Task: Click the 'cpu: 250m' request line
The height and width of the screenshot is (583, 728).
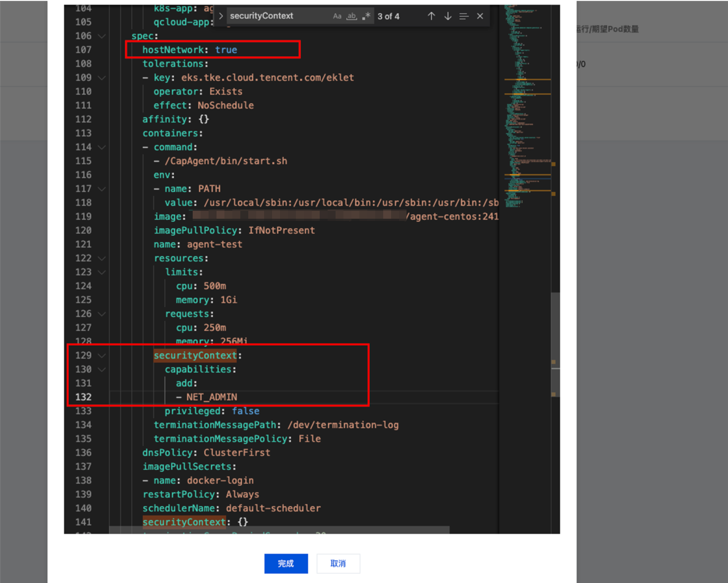Action: click(x=201, y=328)
